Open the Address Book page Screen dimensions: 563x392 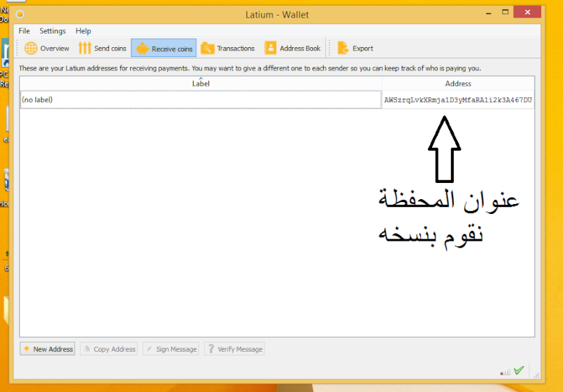point(293,49)
